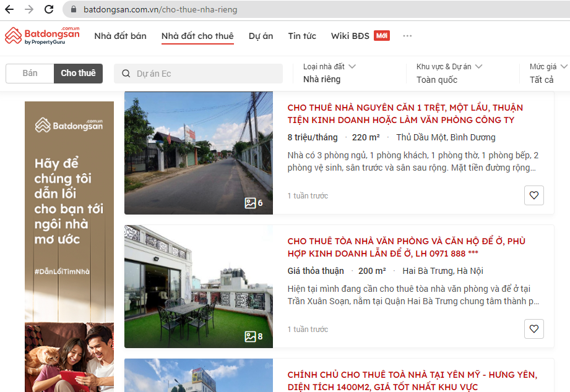Save the Thủ Dầu Một listing with heart icon

[533, 195]
